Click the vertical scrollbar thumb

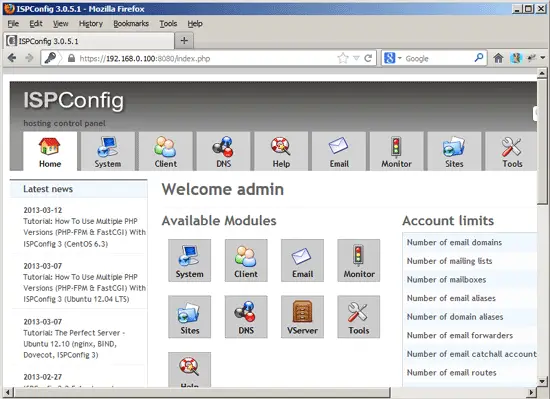coord(542,141)
